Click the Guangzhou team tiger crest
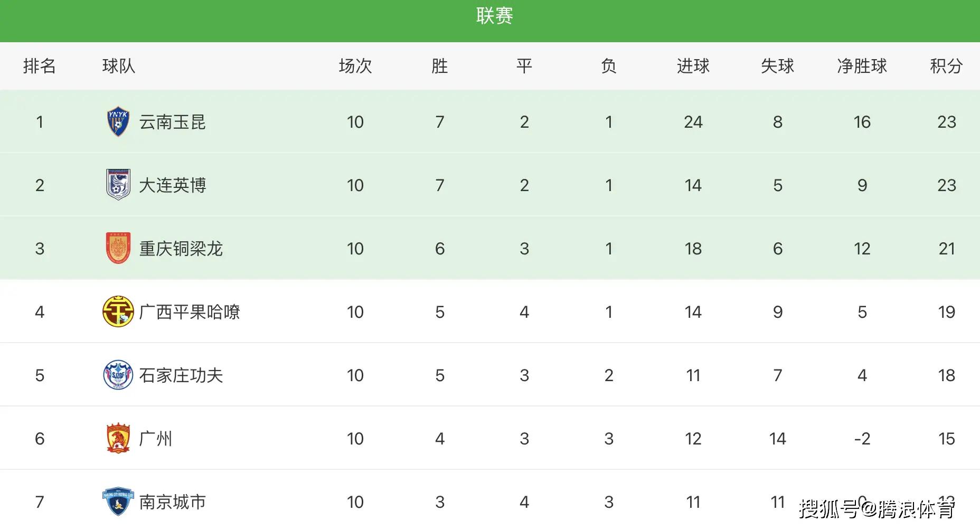Viewport: 980px width, 530px height. pyautogui.click(x=118, y=438)
